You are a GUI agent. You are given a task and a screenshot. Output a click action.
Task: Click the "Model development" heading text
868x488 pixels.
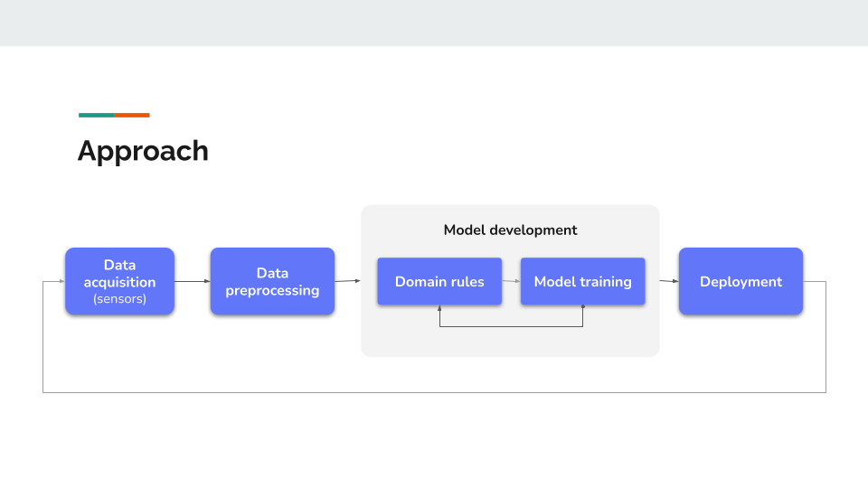coord(510,230)
